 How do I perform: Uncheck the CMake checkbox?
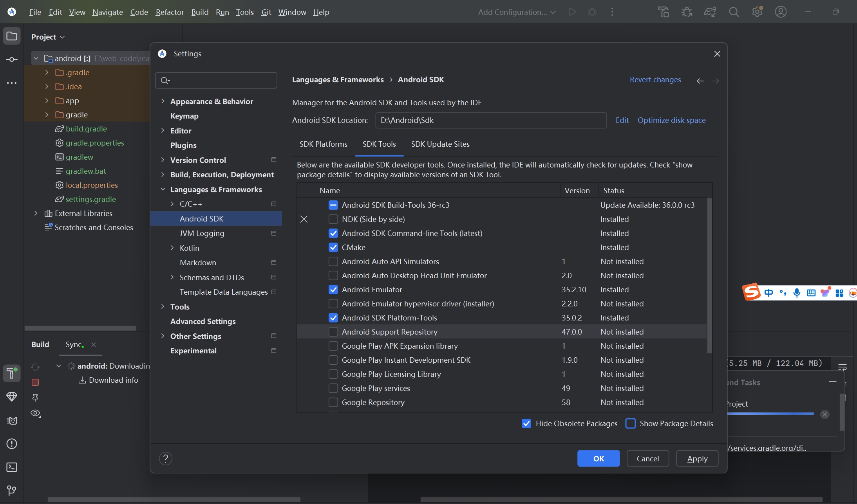point(333,247)
